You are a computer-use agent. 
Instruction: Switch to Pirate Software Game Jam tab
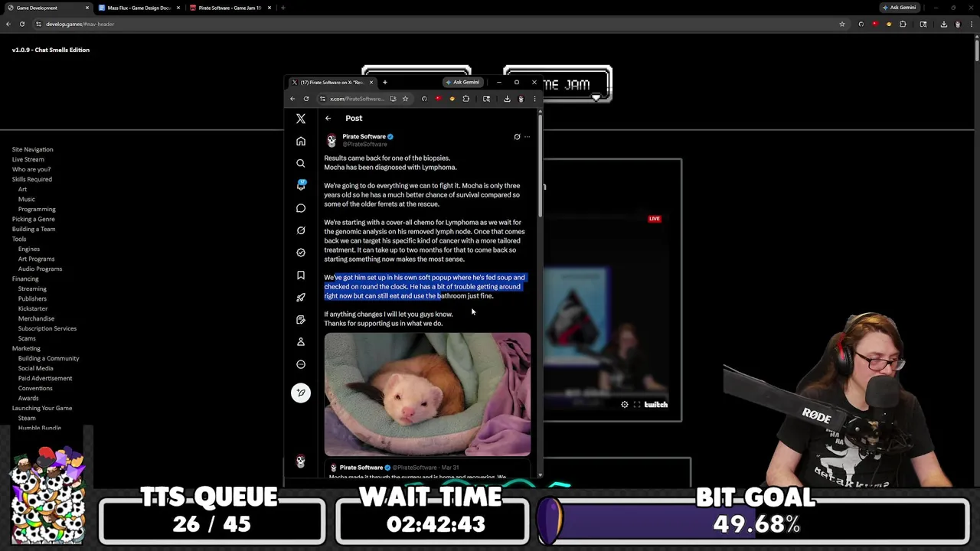(x=230, y=8)
